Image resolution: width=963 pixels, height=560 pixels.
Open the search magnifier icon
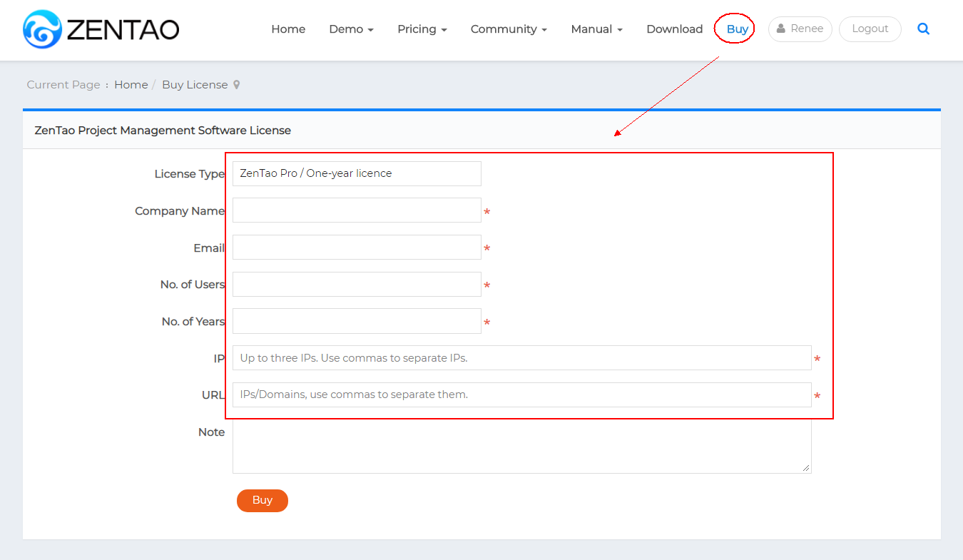pyautogui.click(x=924, y=29)
